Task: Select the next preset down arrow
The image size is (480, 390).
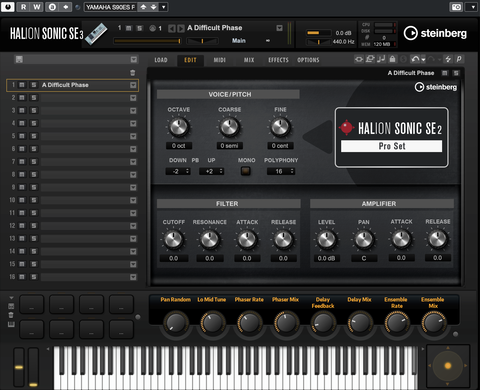Action: pos(153,7)
